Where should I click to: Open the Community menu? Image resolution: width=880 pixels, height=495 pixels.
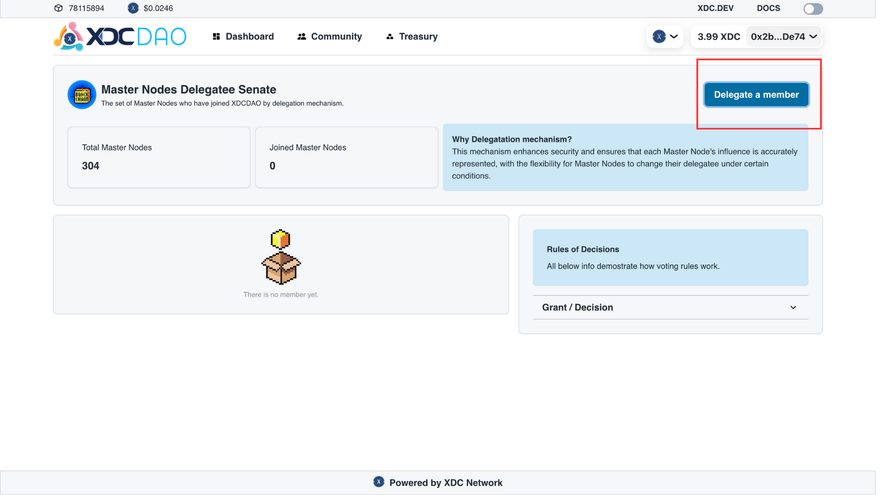[329, 37]
